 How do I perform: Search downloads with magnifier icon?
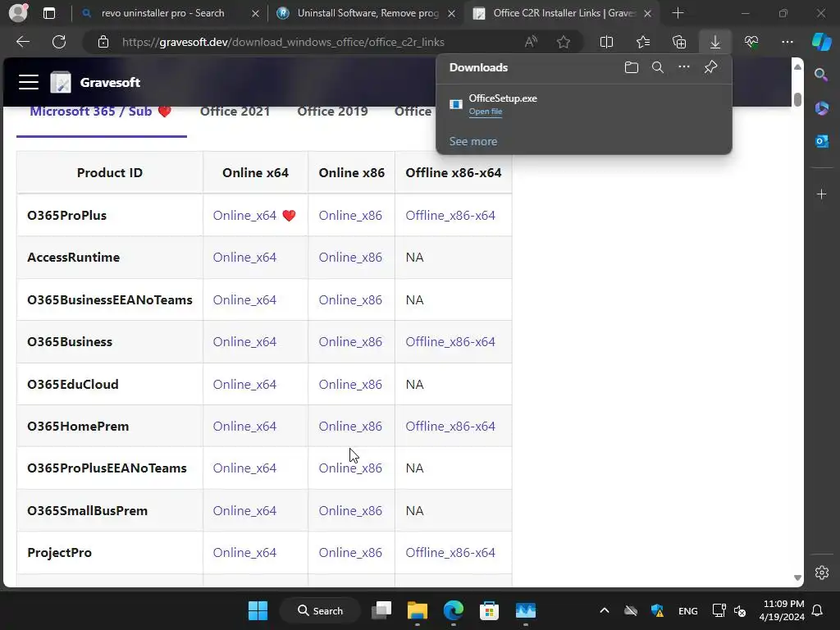(658, 67)
